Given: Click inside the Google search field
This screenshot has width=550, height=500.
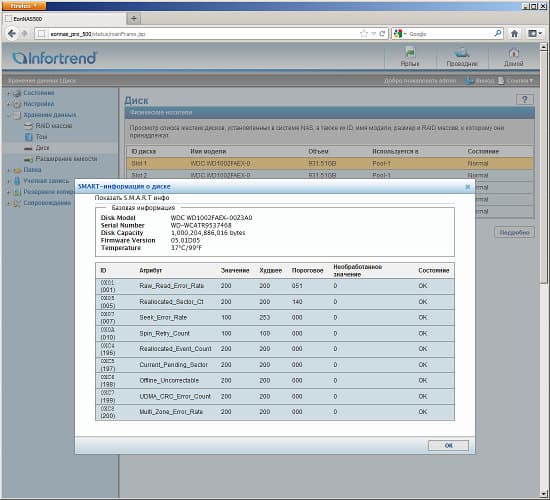Looking at the screenshot, I should [x=450, y=34].
